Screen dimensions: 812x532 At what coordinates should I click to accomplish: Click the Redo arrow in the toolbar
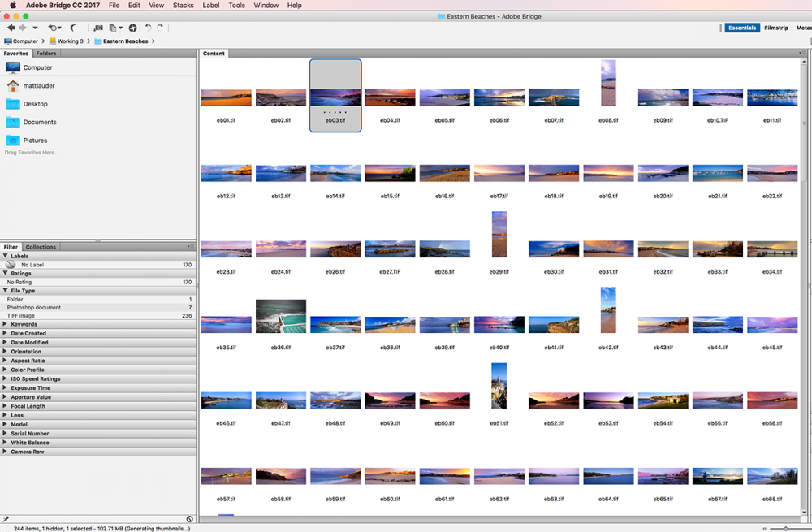click(159, 27)
